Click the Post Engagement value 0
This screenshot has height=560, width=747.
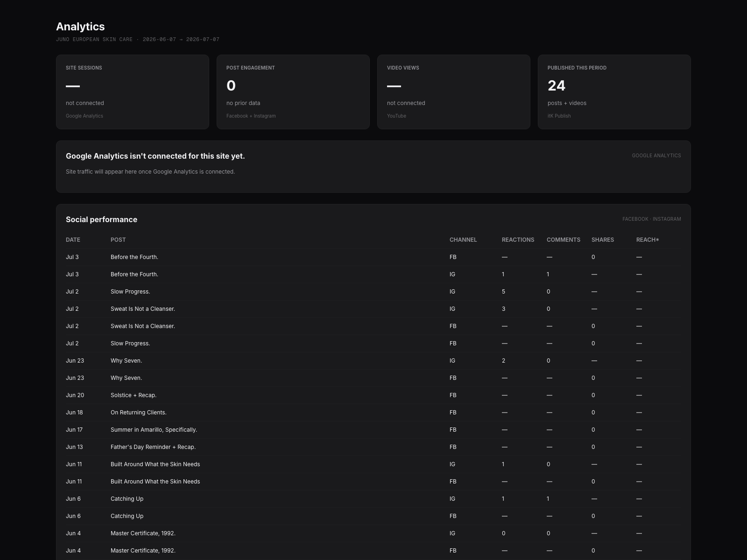tap(231, 85)
